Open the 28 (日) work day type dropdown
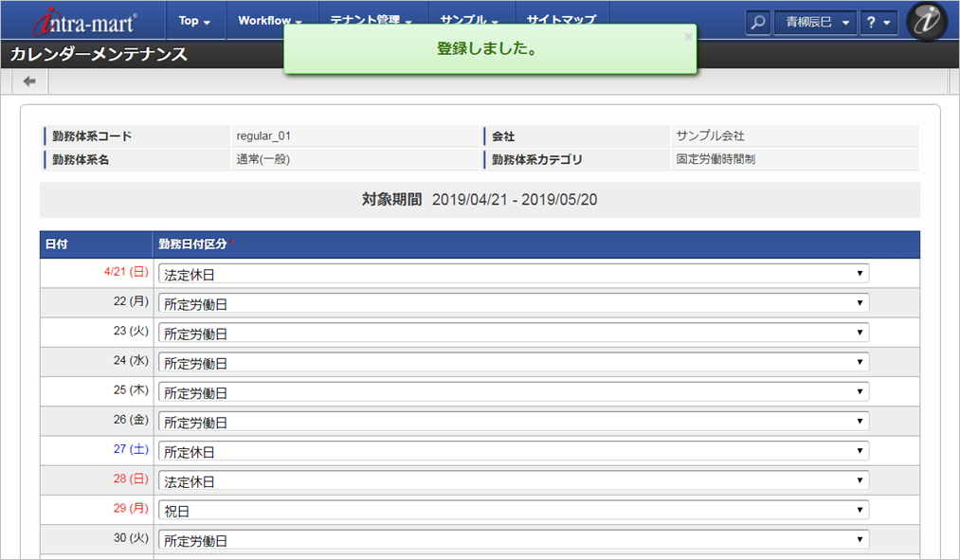 coord(514,480)
